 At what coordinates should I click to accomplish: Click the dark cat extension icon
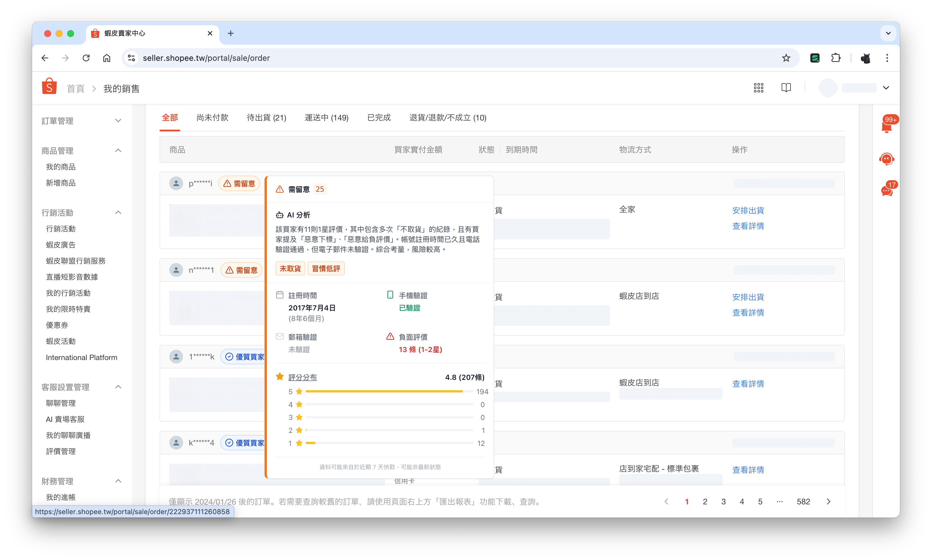866,58
